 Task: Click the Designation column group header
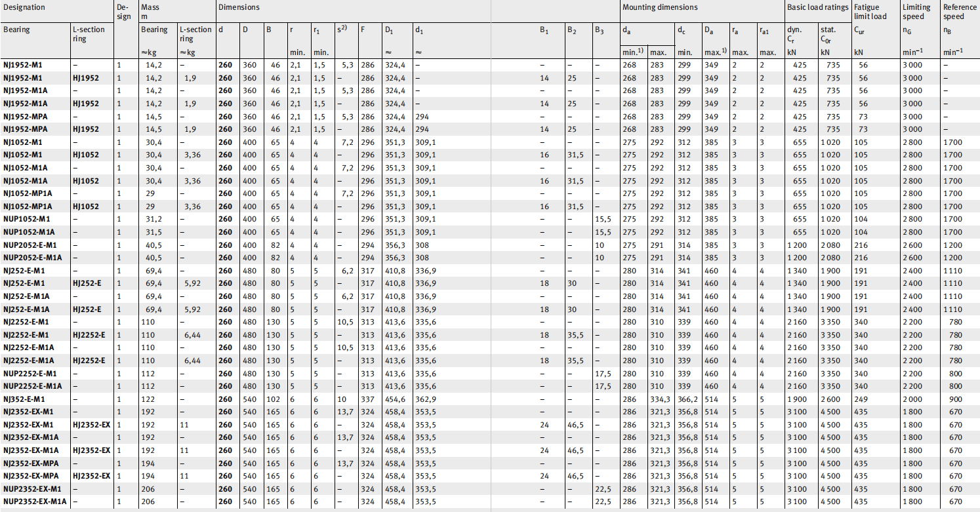pyautogui.click(x=24, y=8)
